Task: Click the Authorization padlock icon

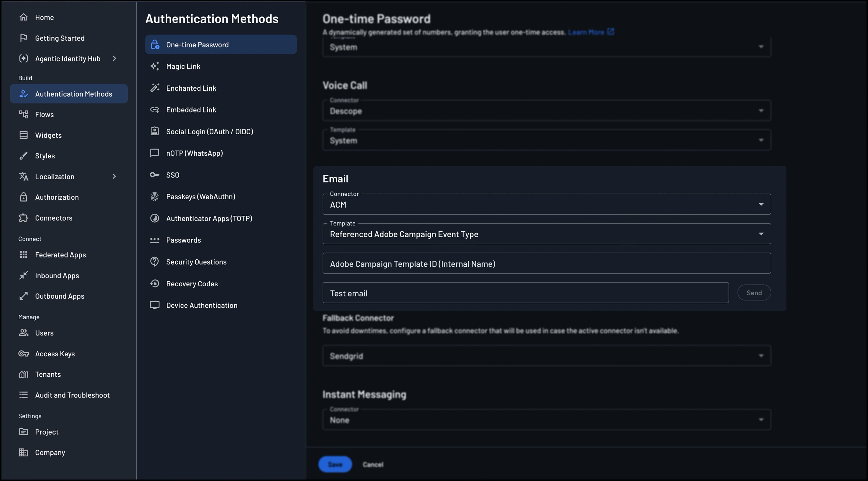Action: pyautogui.click(x=23, y=197)
